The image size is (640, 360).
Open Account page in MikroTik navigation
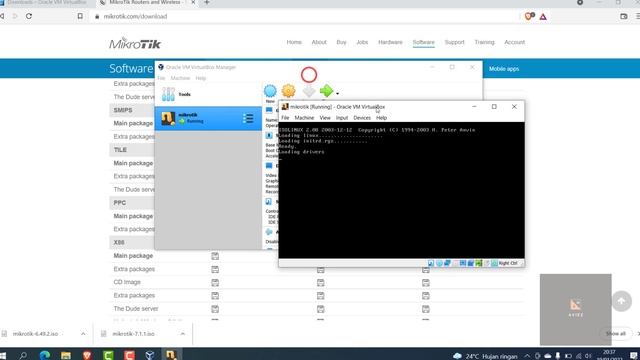[514, 42]
